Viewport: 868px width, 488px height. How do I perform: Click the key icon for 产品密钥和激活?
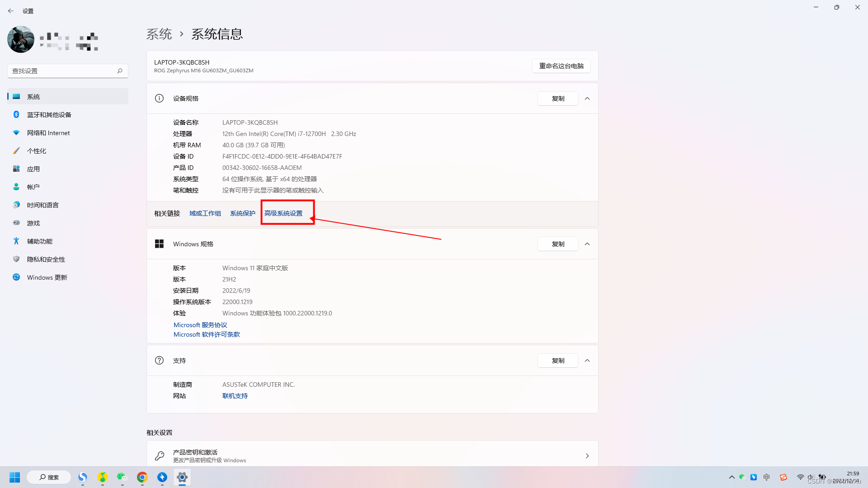tap(160, 456)
